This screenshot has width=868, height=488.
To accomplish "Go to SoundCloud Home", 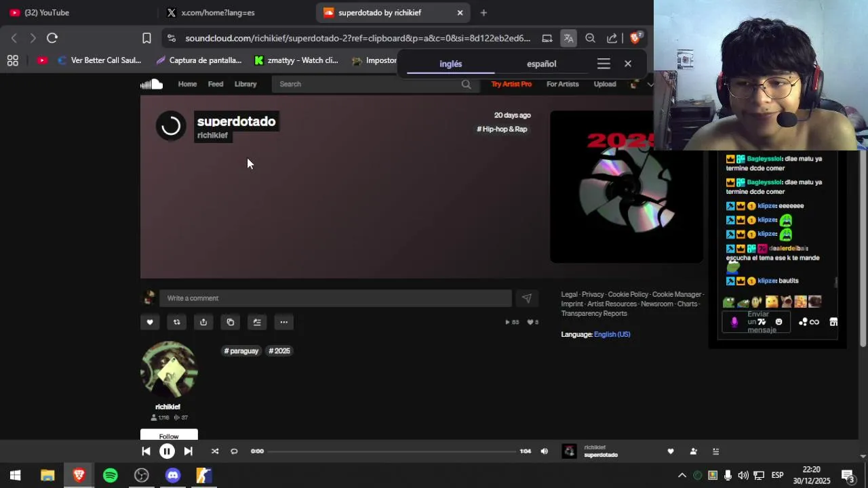I will [187, 84].
